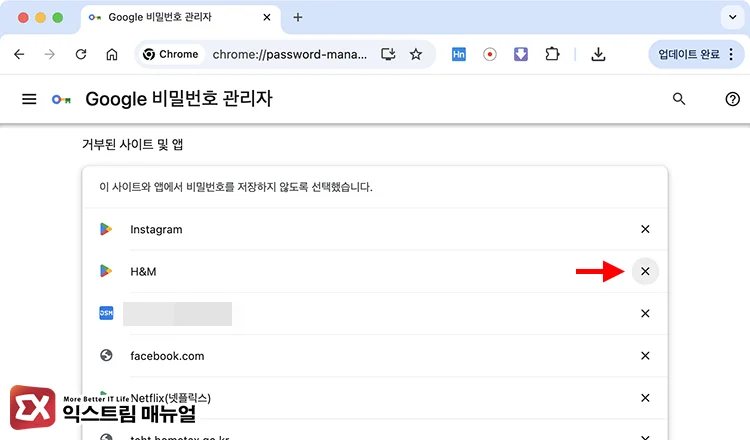Image resolution: width=750 pixels, height=440 pixels.
Task: Reload the password manager page
Action: click(x=81, y=55)
